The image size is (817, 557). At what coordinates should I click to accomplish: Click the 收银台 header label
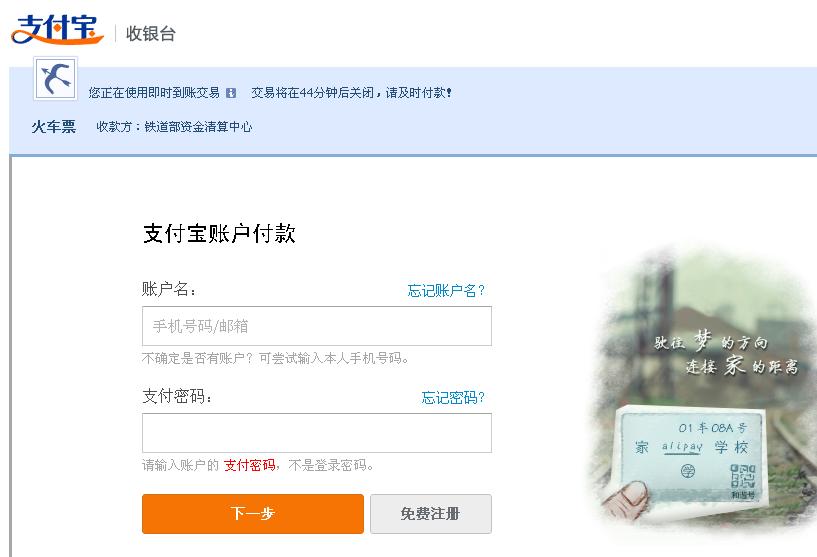151,34
